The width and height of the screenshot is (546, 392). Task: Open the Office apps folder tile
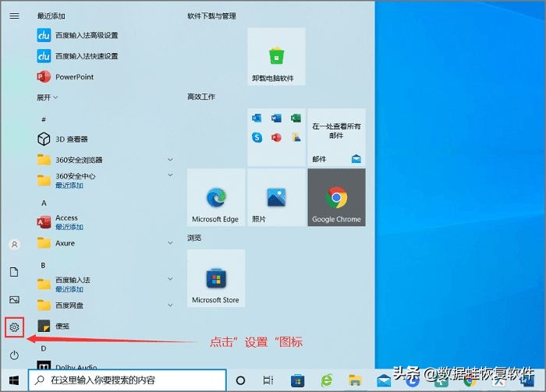(276, 137)
